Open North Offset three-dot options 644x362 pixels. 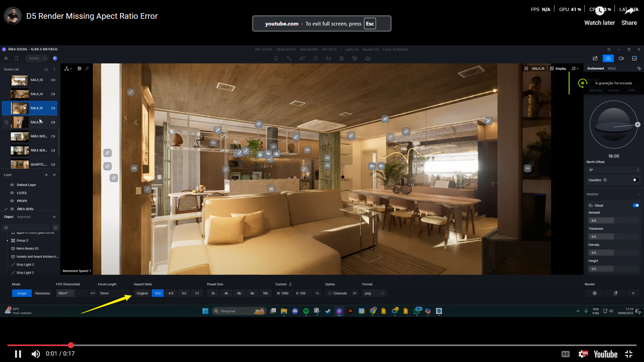click(638, 170)
